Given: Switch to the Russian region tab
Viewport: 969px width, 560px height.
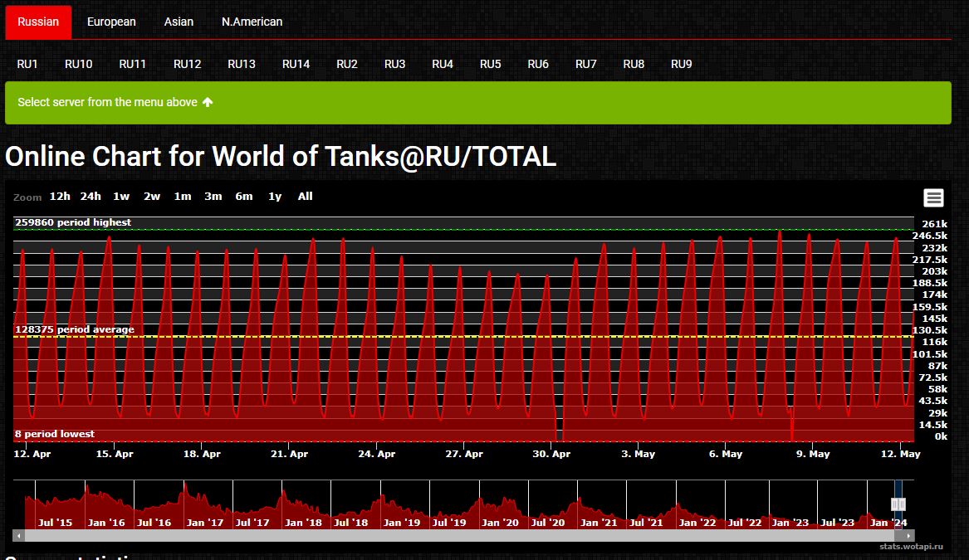Looking at the screenshot, I should pyautogui.click(x=38, y=22).
